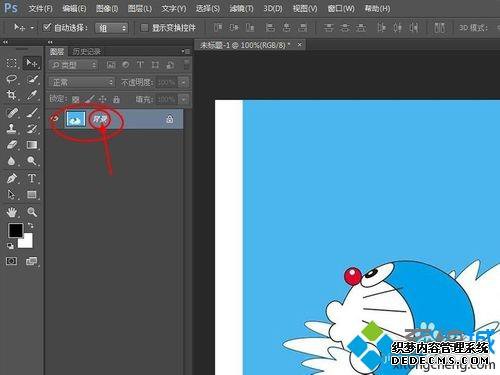Open the 不透明度 slider arrow
The height and width of the screenshot is (375, 500).
pos(184,82)
